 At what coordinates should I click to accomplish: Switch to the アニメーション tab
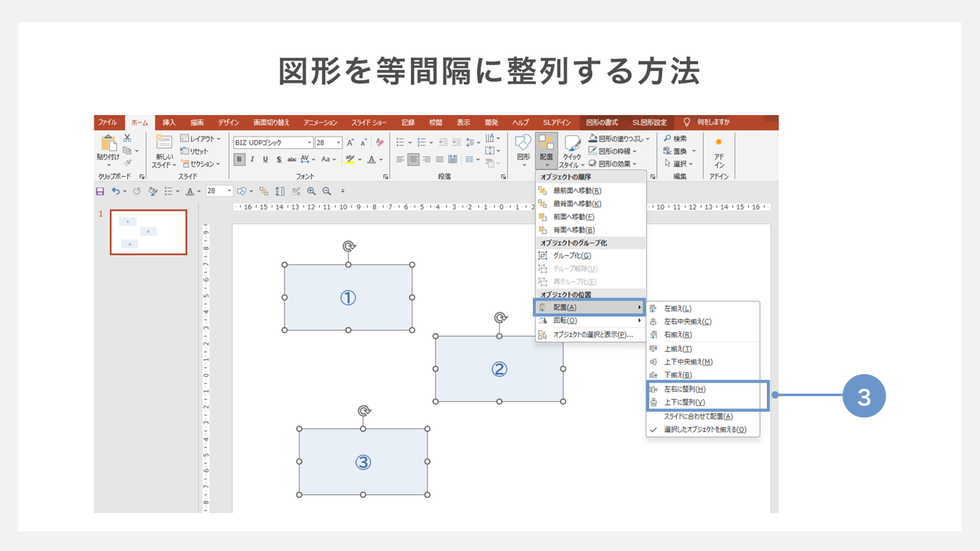click(320, 122)
